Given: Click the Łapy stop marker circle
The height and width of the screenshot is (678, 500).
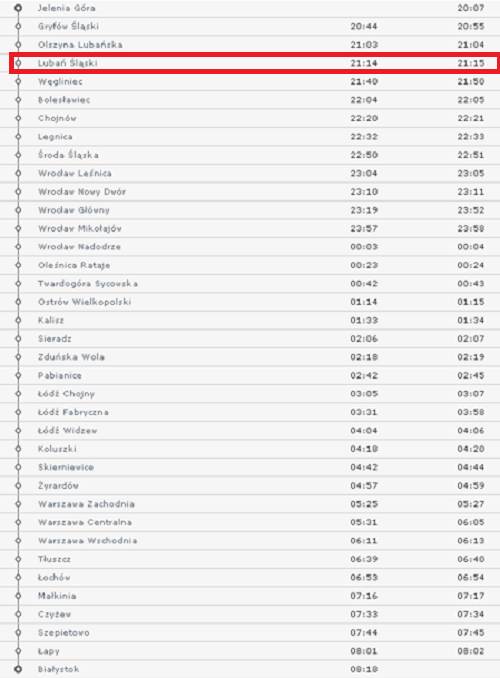Looking at the screenshot, I should click(x=18, y=651).
